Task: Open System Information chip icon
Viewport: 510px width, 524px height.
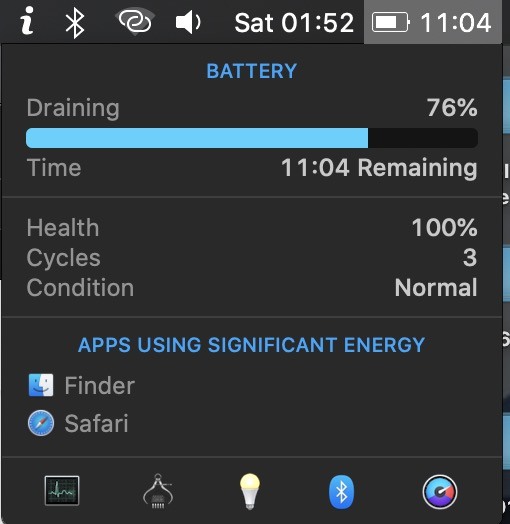Action: 158,491
